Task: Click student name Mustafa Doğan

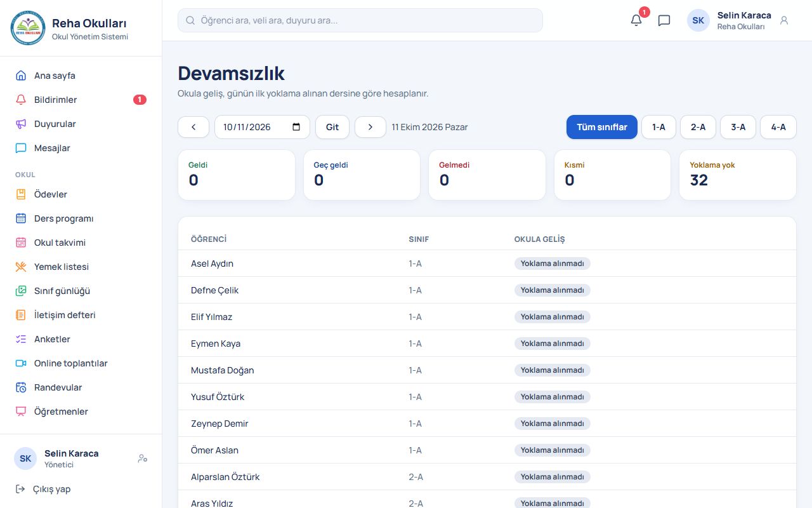Action: pyautogui.click(x=222, y=370)
